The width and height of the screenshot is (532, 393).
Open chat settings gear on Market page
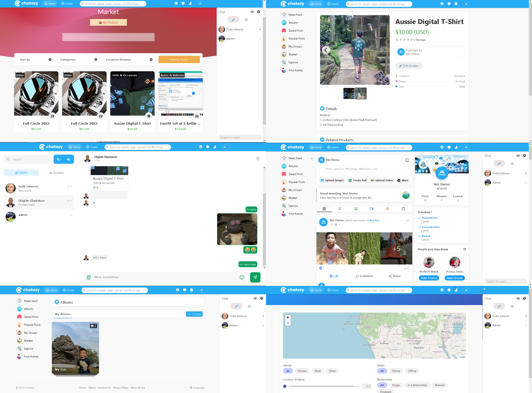259,12
